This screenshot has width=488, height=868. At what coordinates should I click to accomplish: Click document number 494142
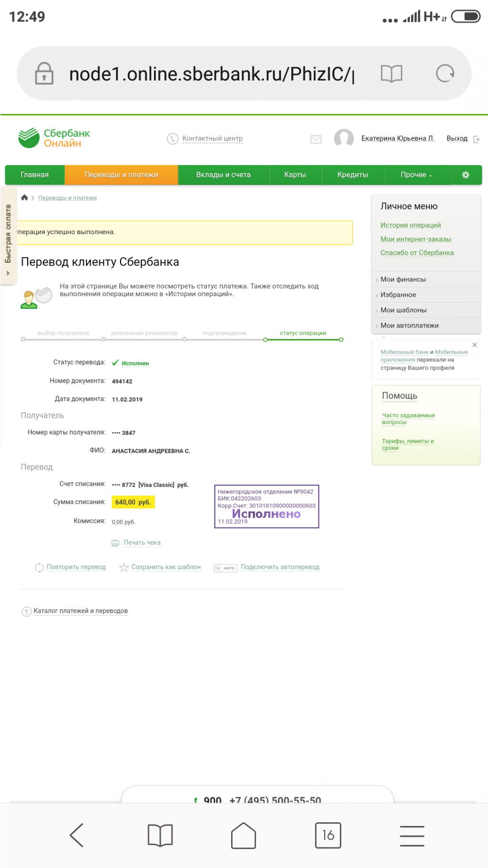tap(122, 382)
